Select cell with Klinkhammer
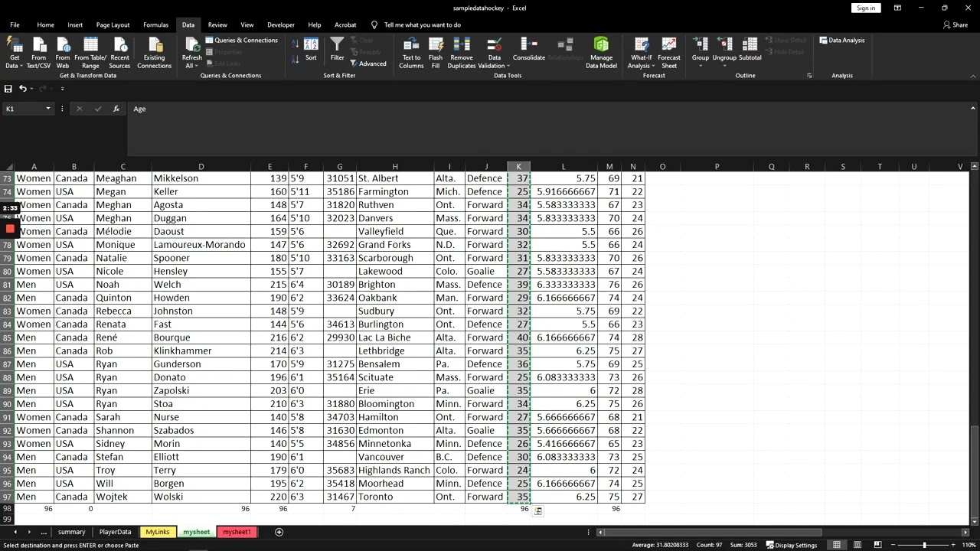980x551 pixels. 201,350
